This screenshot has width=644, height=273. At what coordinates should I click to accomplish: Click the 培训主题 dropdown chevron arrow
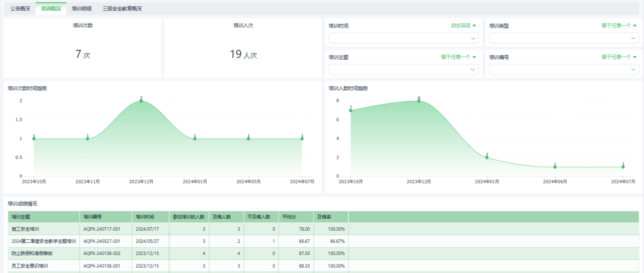tap(473, 69)
